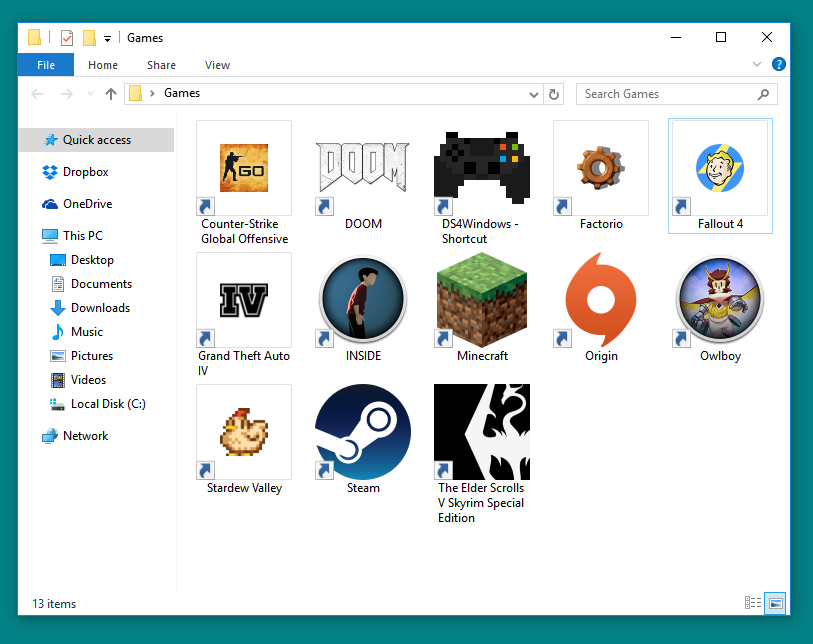Open the DOOM shortcut
Viewport: 813px width, 644px height.
click(x=362, y=168)
